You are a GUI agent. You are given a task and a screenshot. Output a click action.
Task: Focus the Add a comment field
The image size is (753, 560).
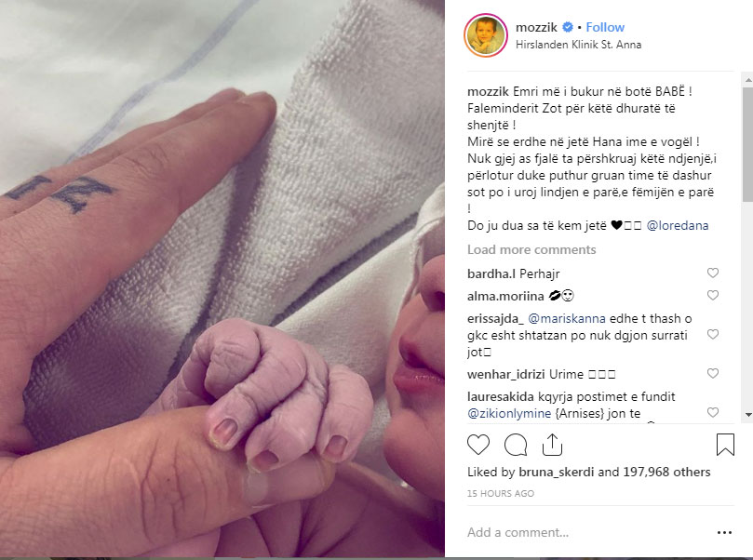tap(588, 532)
